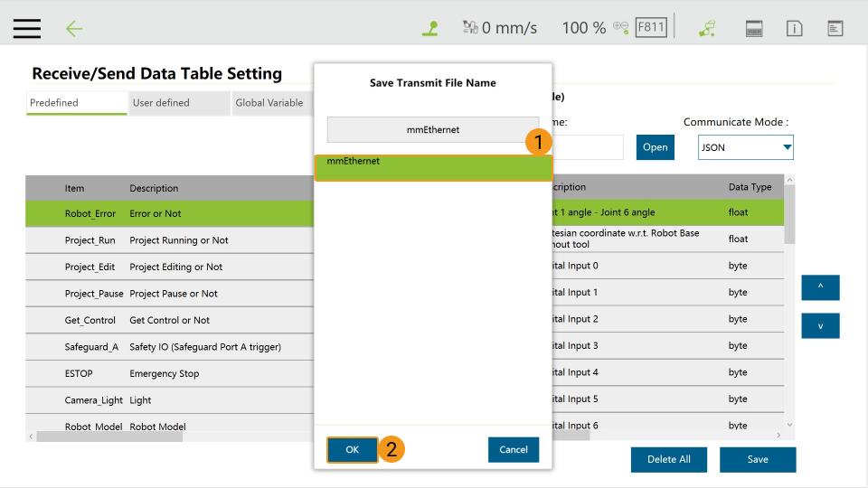Switch to the User defined tab

click(178, 103)
